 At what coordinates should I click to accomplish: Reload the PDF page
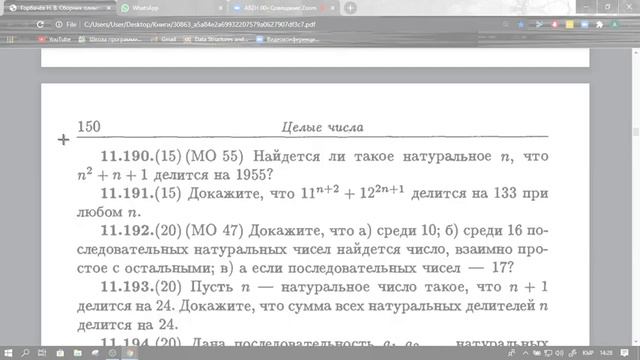coord(40,24)
